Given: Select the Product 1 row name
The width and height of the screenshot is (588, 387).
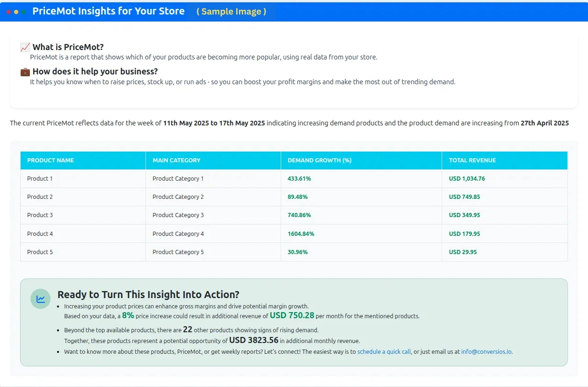Looking at the screenshot, I should [x=40, y=178].
